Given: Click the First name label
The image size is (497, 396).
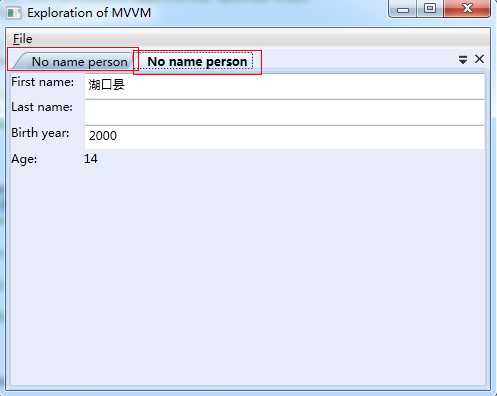Looking at the screenshot, I should 43,82.
